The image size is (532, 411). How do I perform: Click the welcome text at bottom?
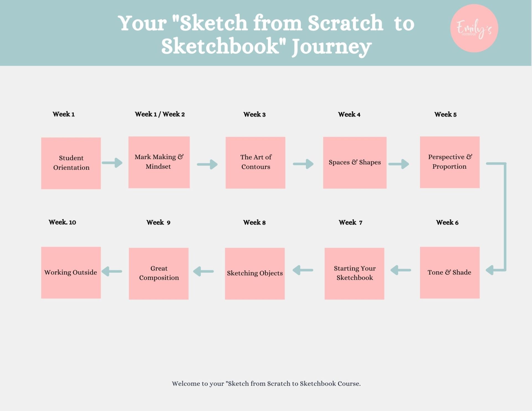pyautogui.click(x=266, y=384)
